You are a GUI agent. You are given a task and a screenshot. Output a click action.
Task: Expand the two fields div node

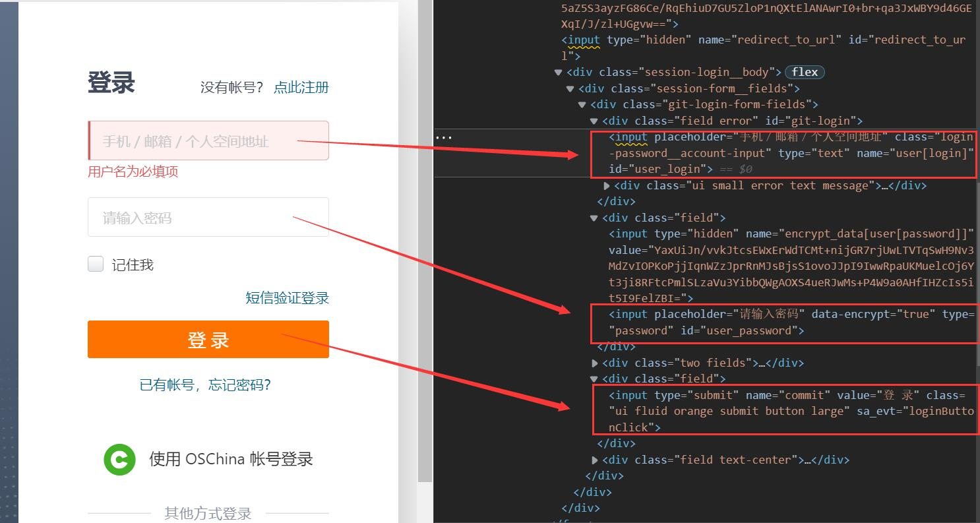tap(595, 363)
